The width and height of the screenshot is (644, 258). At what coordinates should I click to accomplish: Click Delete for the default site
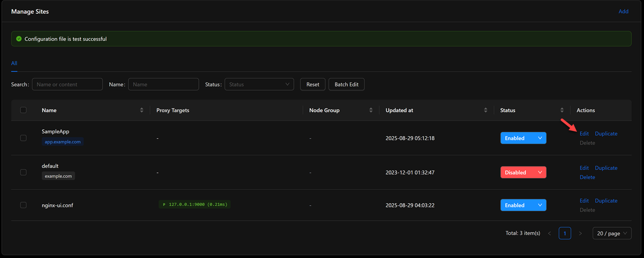(587, 177)
